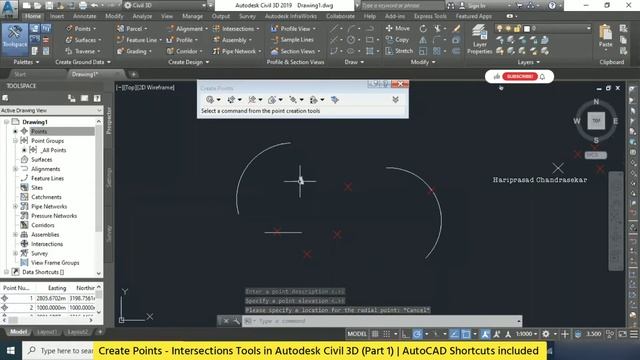640x360 pixels.
Task: Select the Corridors tree item
Action: pos(42,225)
